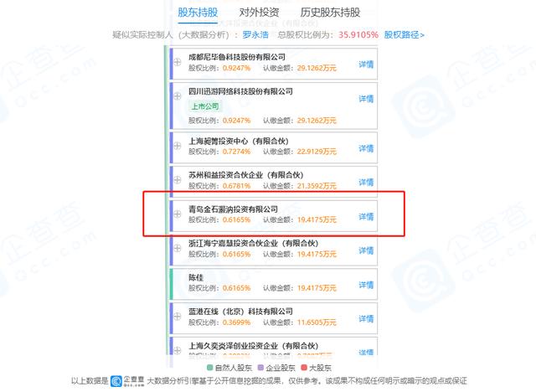Click the 大股东 red legend swatch
536x392 pixels.
[303, 368]
